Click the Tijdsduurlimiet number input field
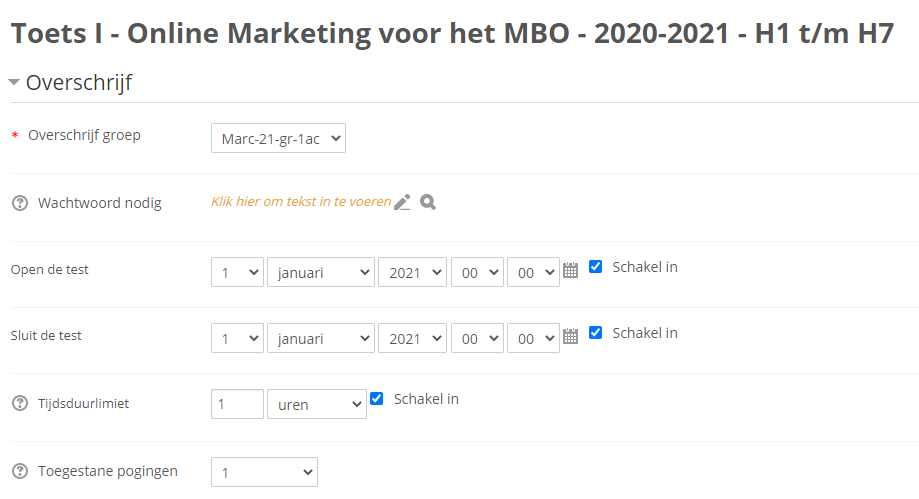Image resolution: width=919 pixels, height=499 pixels. pos(237,404)
